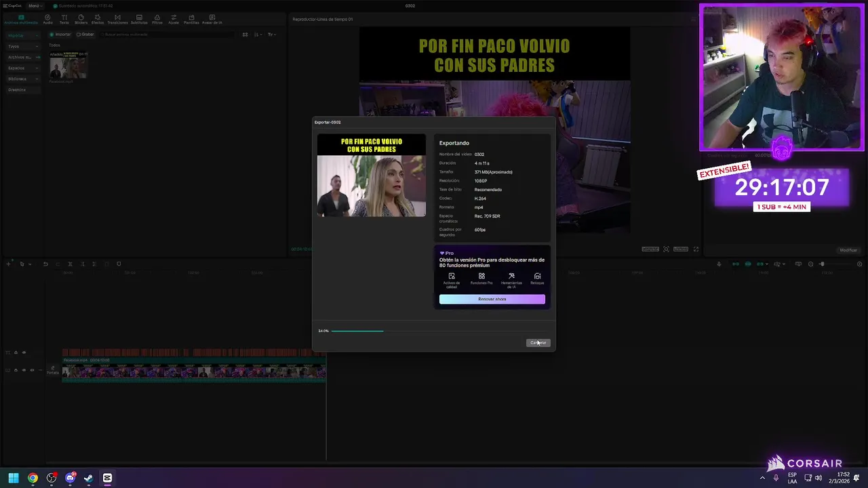Viewport: 868px width, 488px height.
Task: Click the Activos de calidad Pro icon
Action: click(x=452, y=281)
